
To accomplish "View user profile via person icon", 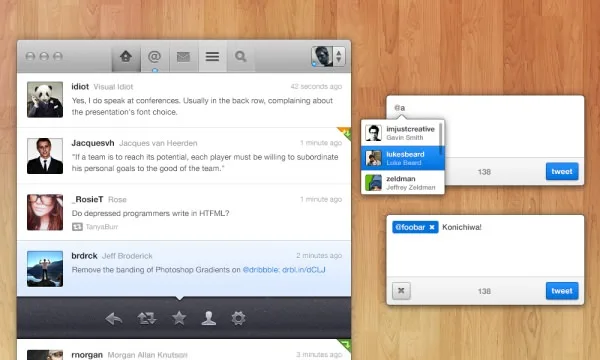I will click(209, 318).
